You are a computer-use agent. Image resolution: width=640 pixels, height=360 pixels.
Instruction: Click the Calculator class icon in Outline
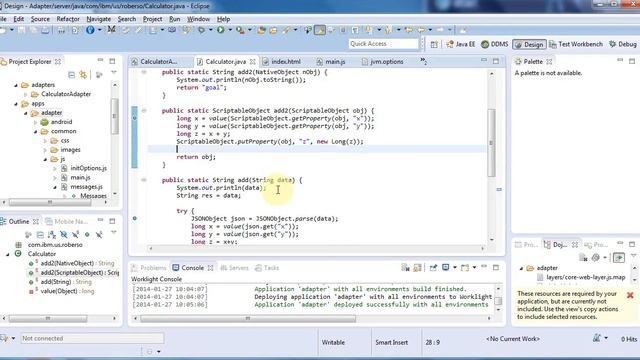pos(18,253)
